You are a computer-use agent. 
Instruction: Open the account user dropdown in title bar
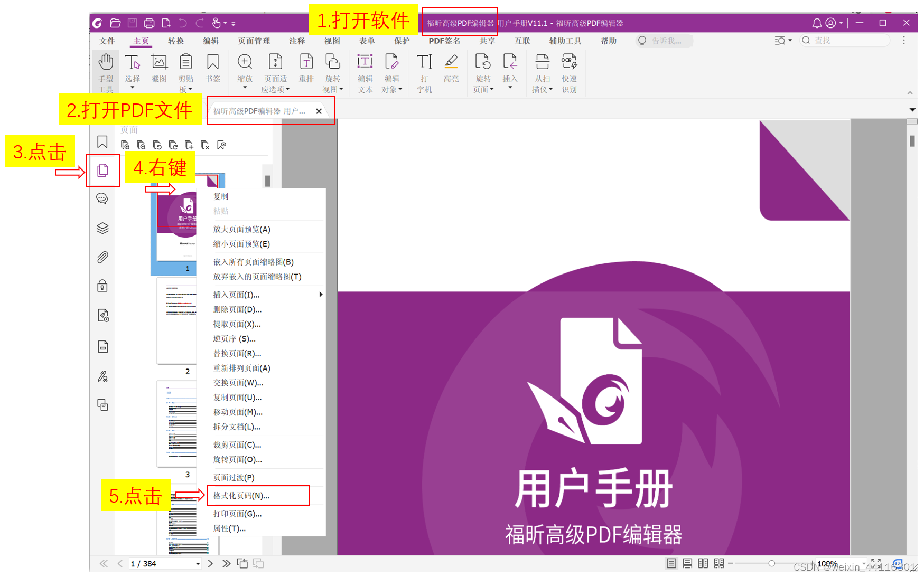coord(834,23)
